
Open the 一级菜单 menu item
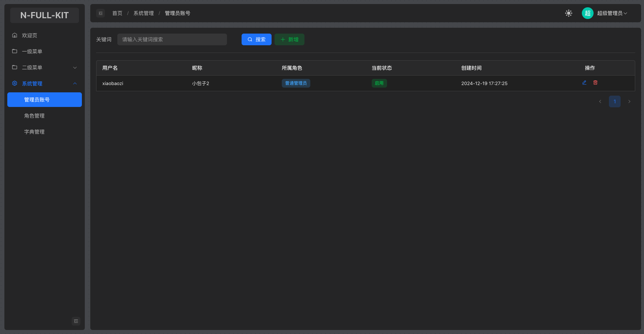tap(32, 51)
